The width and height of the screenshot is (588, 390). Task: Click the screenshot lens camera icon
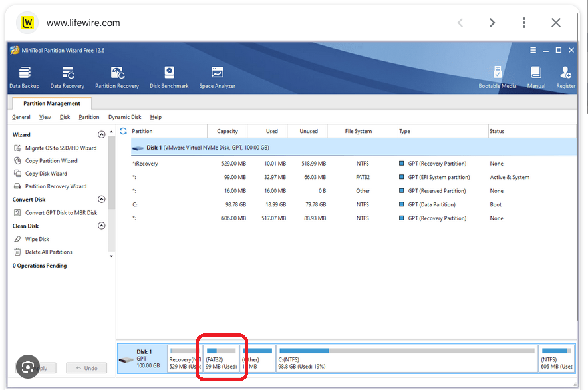28,367
